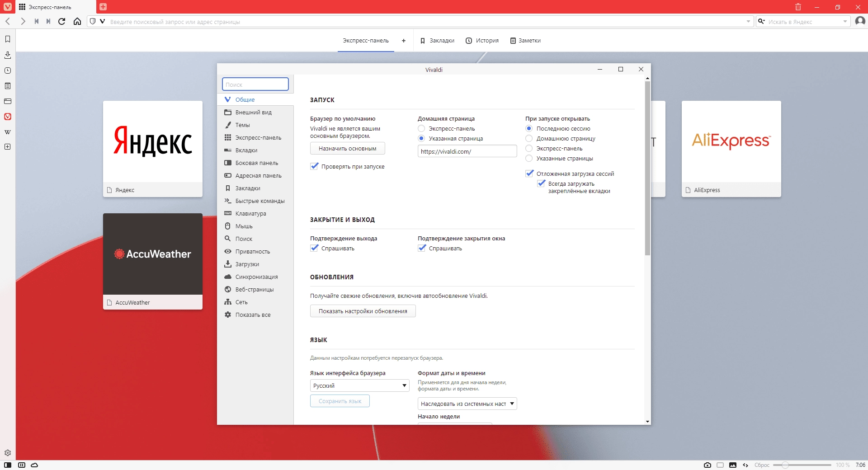This screenshot has width=868, height=470.
Task: Open the user profile avatar
Action: coord(860,21)
